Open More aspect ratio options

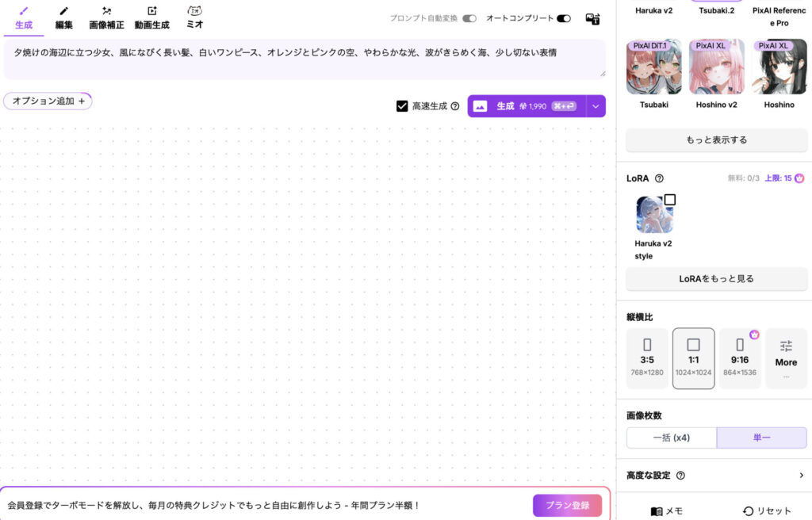click(786, 358)
